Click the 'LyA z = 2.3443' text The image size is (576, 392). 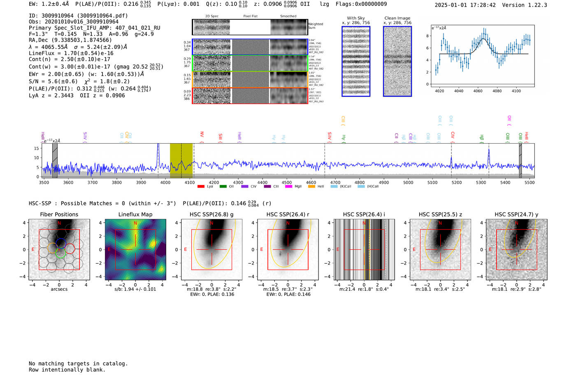pos(51,95)
